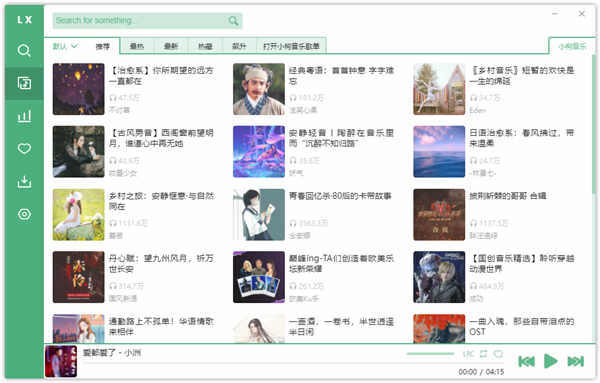Image resolution: width=600 pixels, height=383 pixels.
Task: Click title '安静轻音 | 陶醉在音乐里'
Action: click(342, 138)
